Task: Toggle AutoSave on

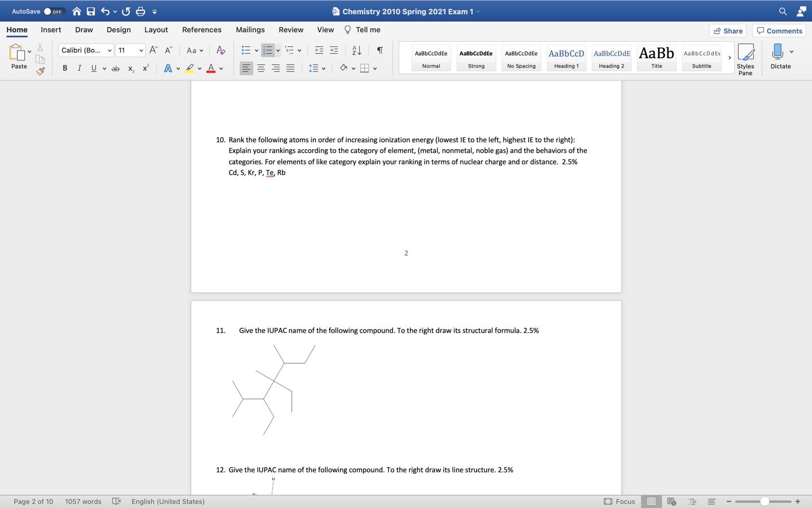Action: point(52,11)
